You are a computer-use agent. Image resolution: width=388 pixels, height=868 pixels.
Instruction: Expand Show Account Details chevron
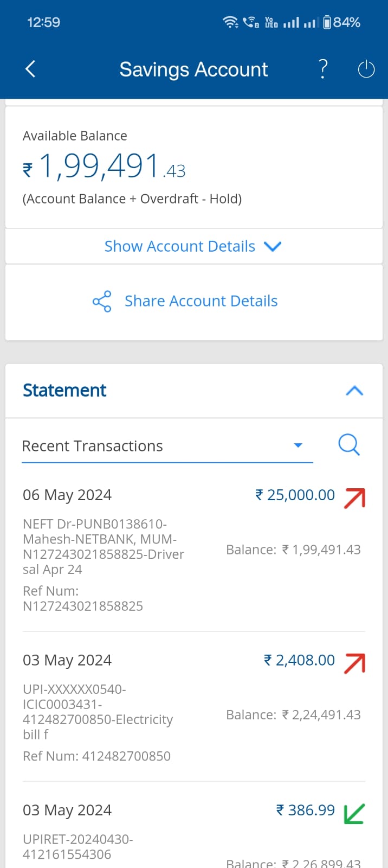point(272,246)
